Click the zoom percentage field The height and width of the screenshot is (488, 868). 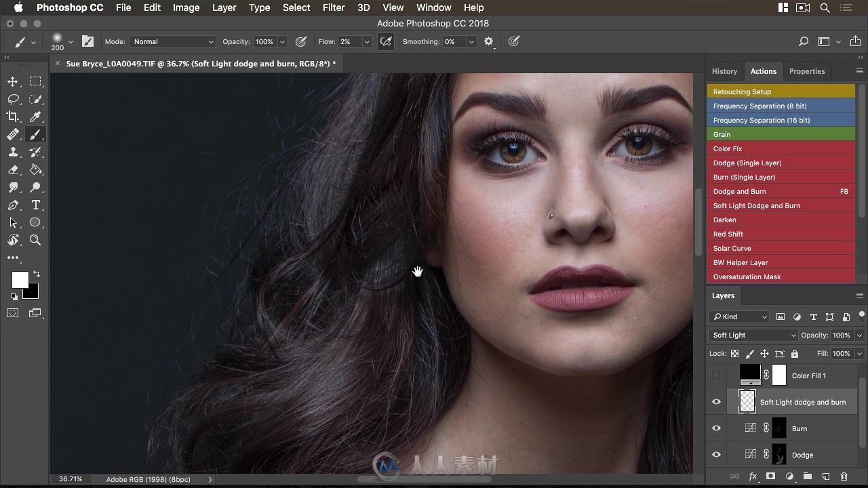click(71, 479)
